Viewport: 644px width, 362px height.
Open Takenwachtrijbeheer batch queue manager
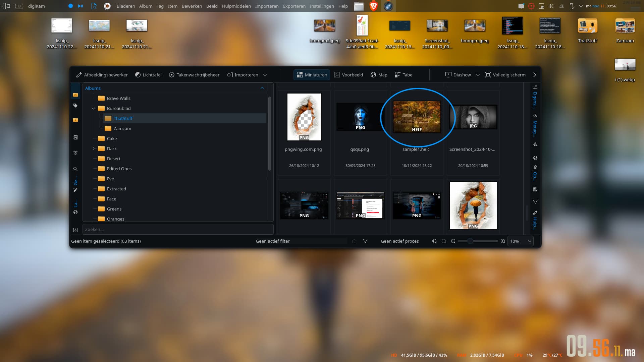[194, 75]
